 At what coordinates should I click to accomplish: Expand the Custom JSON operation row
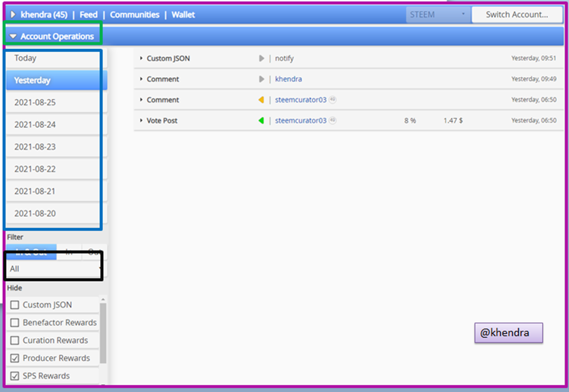141,58
